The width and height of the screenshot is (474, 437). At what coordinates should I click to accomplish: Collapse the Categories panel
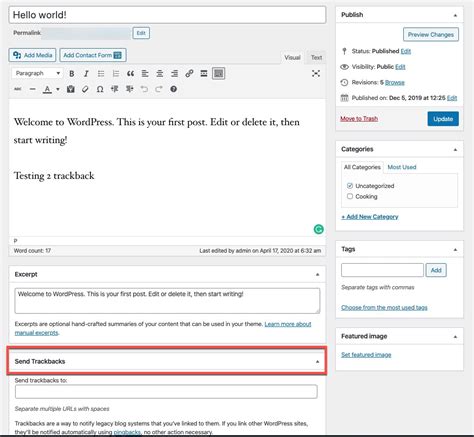[455, 150]
